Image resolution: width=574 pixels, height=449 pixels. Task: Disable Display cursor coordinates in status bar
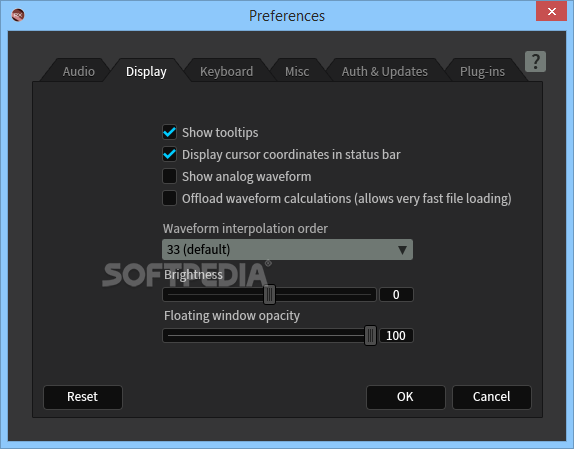tap(169, 154)
